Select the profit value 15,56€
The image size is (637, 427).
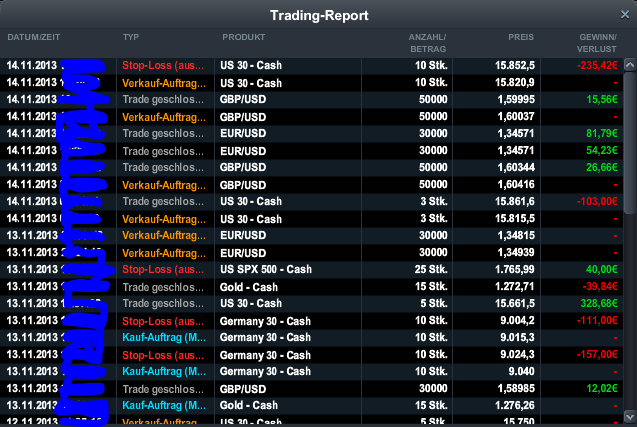click(x=602, y=100)
